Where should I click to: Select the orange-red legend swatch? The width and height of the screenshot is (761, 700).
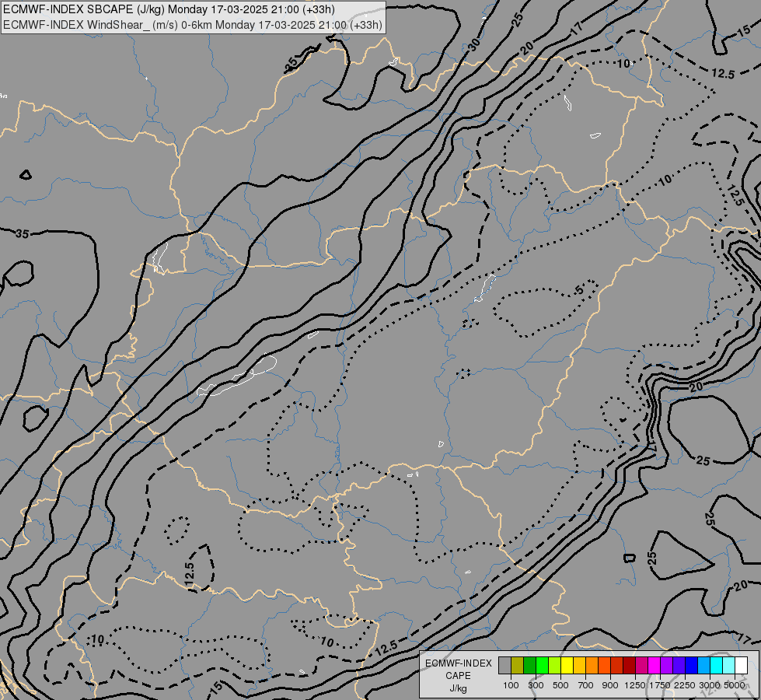[x=604, y=666]
